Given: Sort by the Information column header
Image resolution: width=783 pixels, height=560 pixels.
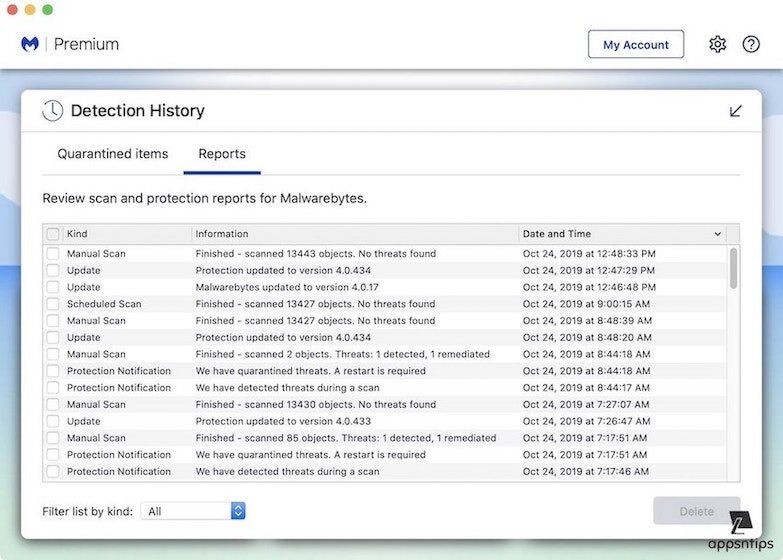Looking at the screenshot, I should (222, 234).
